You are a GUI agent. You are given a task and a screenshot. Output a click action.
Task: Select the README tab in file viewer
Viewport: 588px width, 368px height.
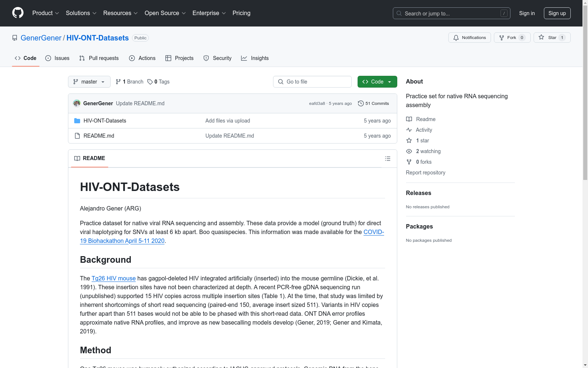click(90, 158)
